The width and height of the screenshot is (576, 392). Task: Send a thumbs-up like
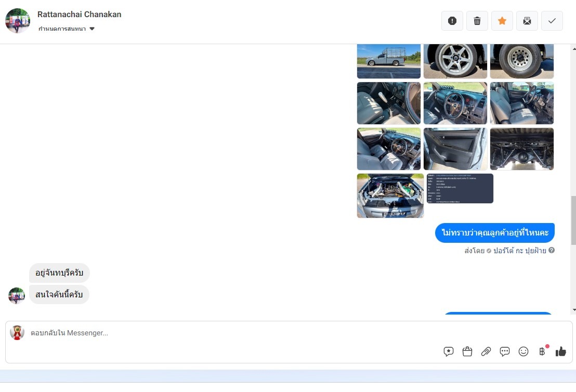561,351
